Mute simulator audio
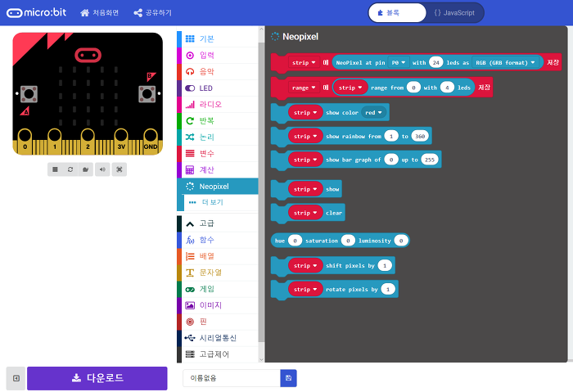Screen dimensions: 573x392 click(x=102, y=169)
